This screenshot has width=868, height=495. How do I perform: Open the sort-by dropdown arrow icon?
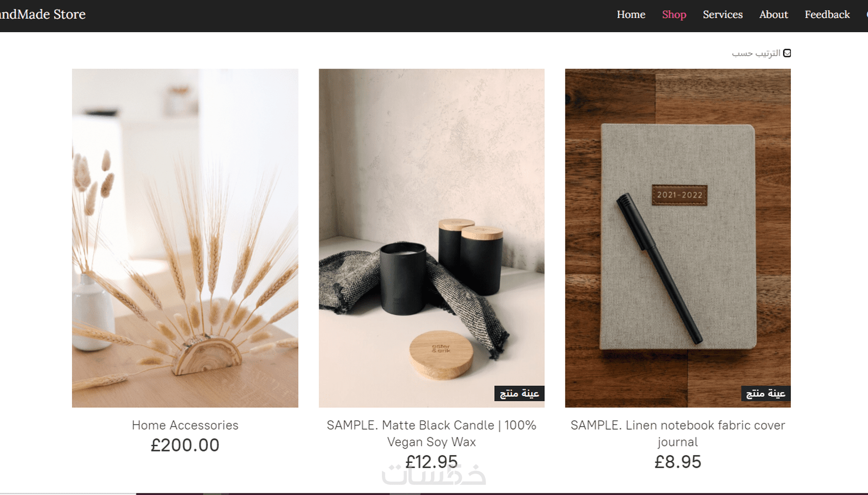click(x=787, y=53)
